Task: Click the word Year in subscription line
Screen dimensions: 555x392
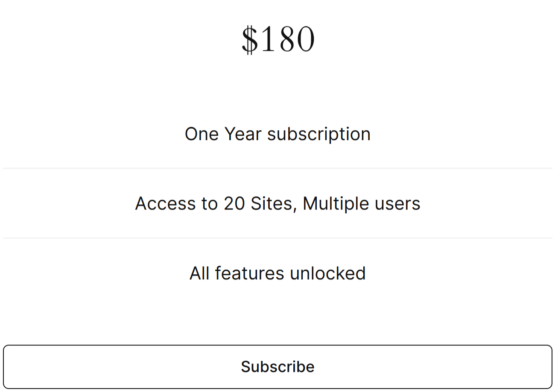Action: pos(243,134)
